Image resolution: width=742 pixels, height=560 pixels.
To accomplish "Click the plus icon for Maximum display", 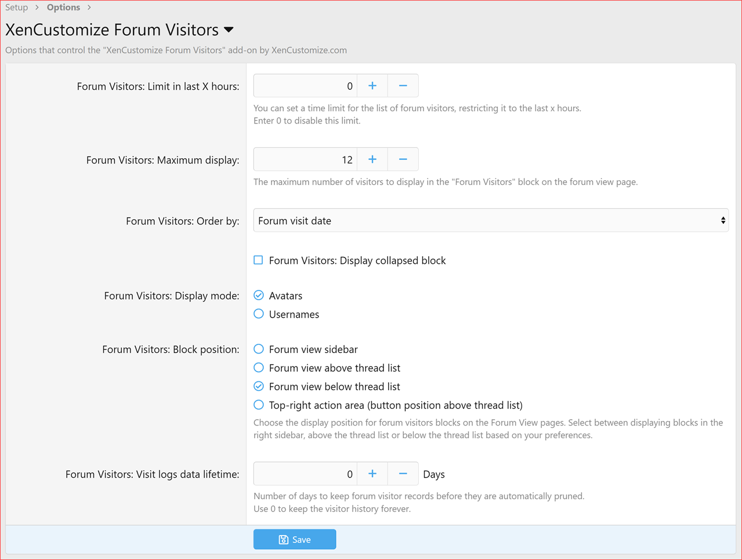I will (372, 159).
